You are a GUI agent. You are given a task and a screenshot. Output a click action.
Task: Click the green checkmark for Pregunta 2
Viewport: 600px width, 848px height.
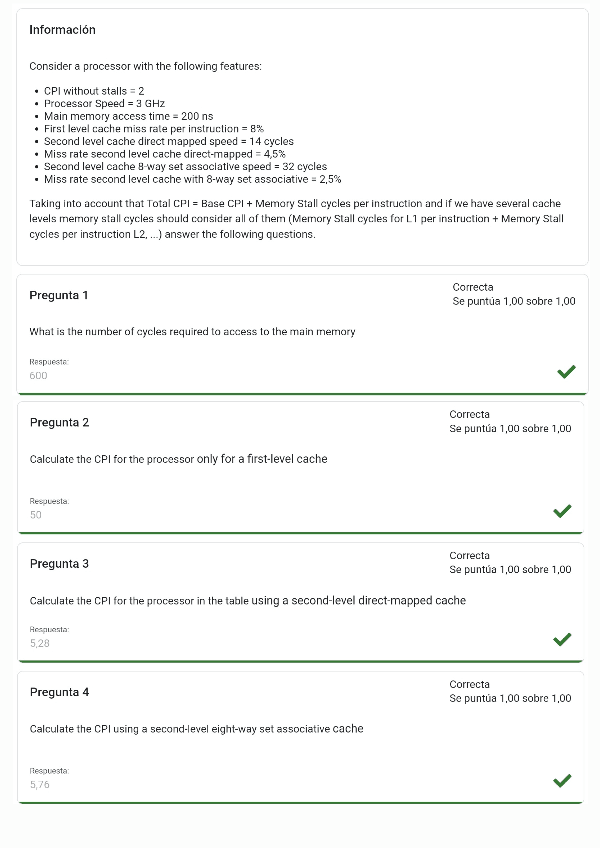[562, 511]
